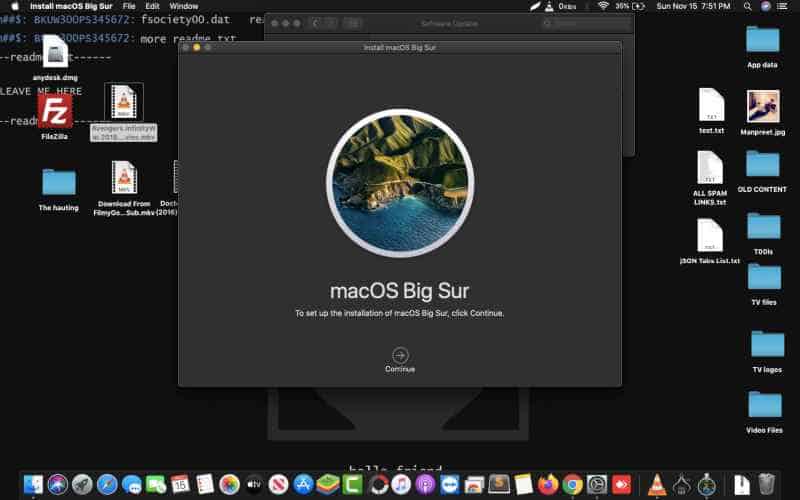Launch Siri from the dock

[58, 484]
